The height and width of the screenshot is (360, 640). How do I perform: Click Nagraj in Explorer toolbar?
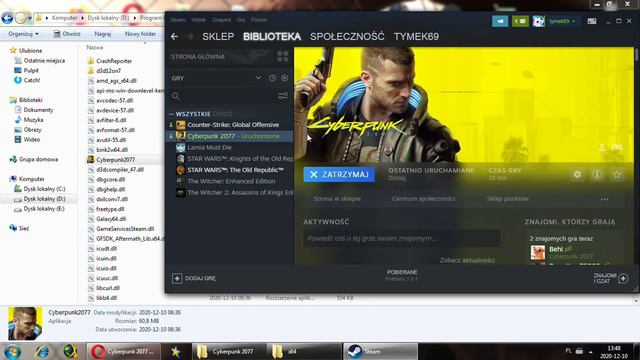click(x=102, y=34)
